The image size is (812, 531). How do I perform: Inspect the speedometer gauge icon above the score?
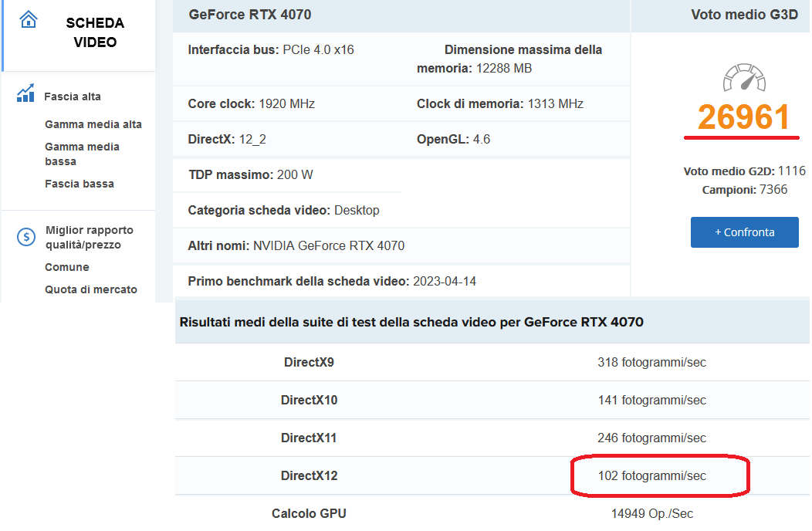pos(744,78)
